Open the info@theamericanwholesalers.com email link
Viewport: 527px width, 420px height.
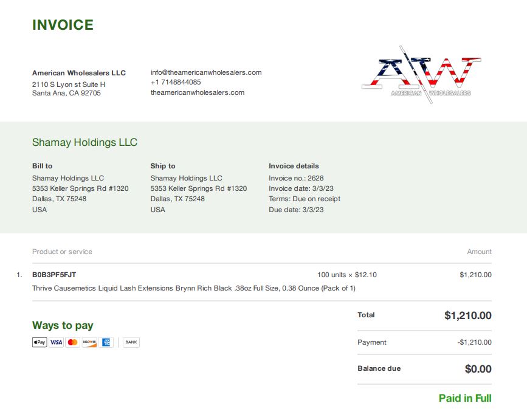[206, 72]
